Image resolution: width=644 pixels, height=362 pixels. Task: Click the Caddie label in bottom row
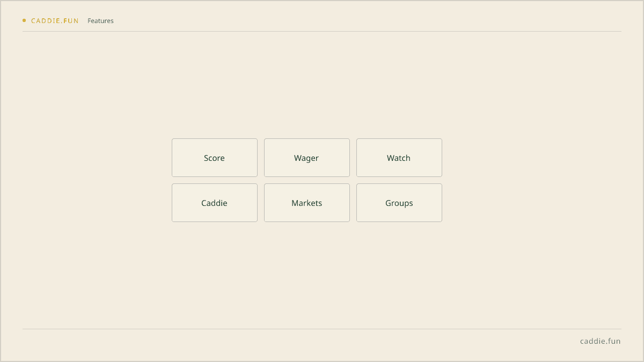pyautogui.click(x=214, y=203)
